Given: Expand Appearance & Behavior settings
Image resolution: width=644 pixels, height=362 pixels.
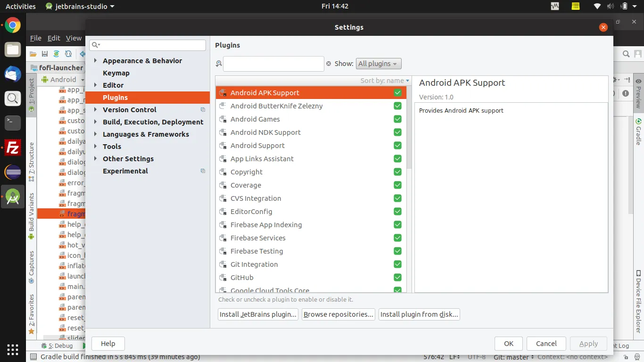Looking at the screenshot, I should pyautogui.click(x=95, y=61).
